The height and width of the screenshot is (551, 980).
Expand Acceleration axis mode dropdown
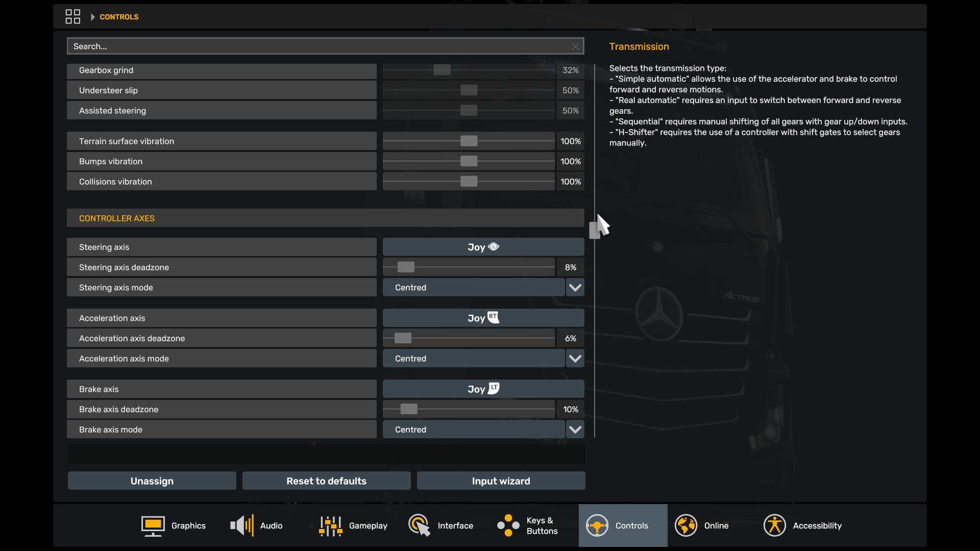coord(575,359)
